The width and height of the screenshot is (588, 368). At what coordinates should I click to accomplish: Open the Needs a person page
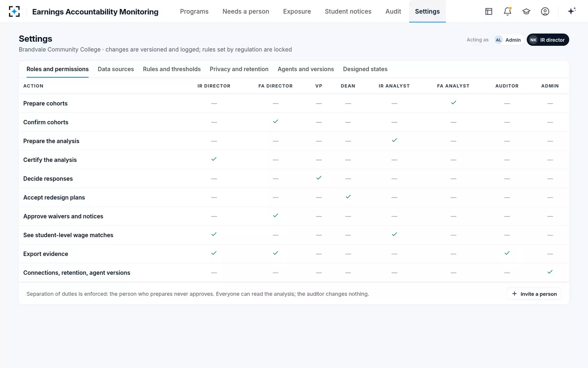pyautogui.click(x=246, y=11)
